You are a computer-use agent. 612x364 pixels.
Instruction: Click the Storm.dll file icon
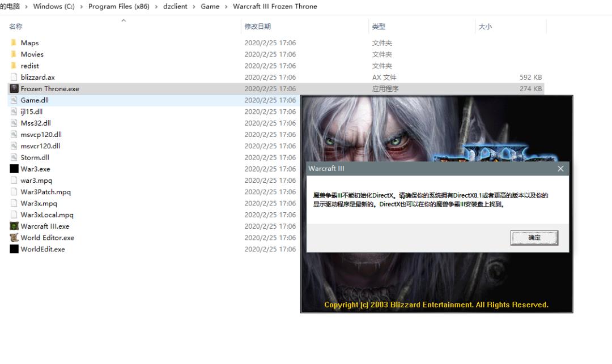pos(14,157)
